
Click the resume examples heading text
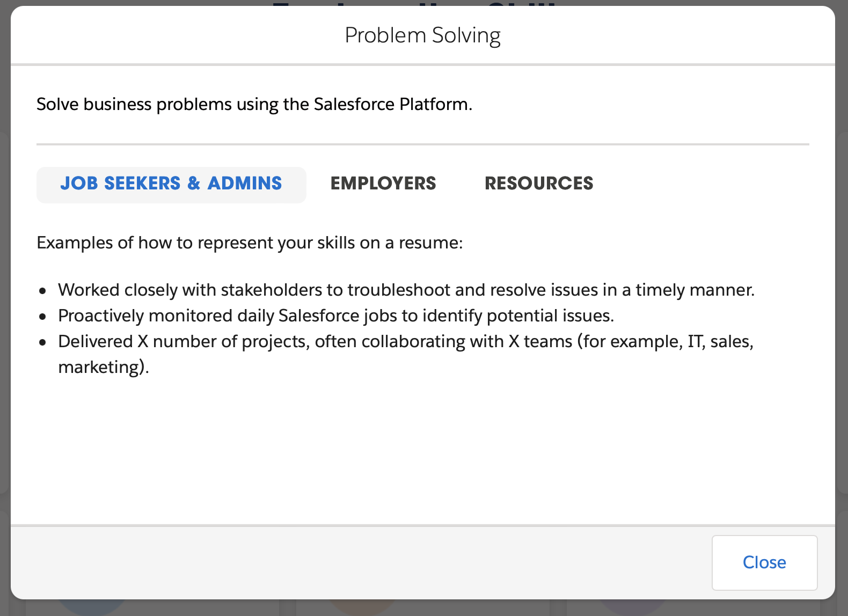point(250,243)
